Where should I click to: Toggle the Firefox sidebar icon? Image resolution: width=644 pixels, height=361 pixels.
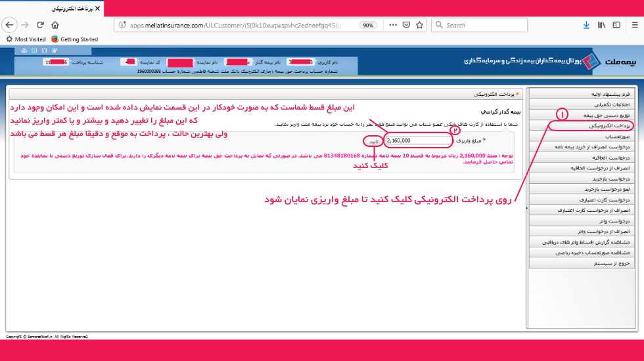(x=616, y=25)
